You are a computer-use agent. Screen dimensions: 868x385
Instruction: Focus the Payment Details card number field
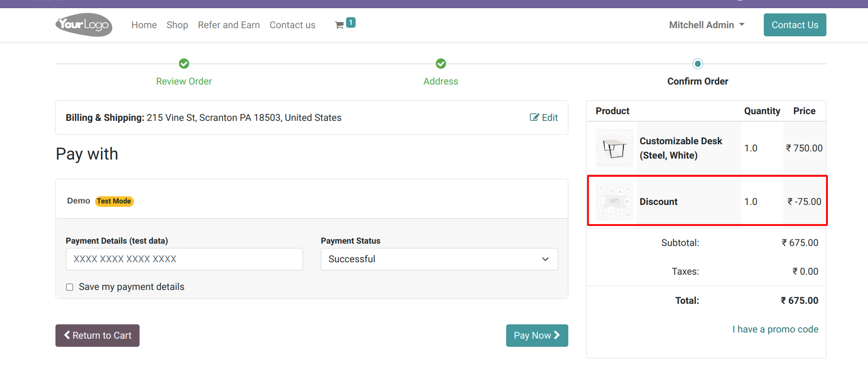click(184, 259)
